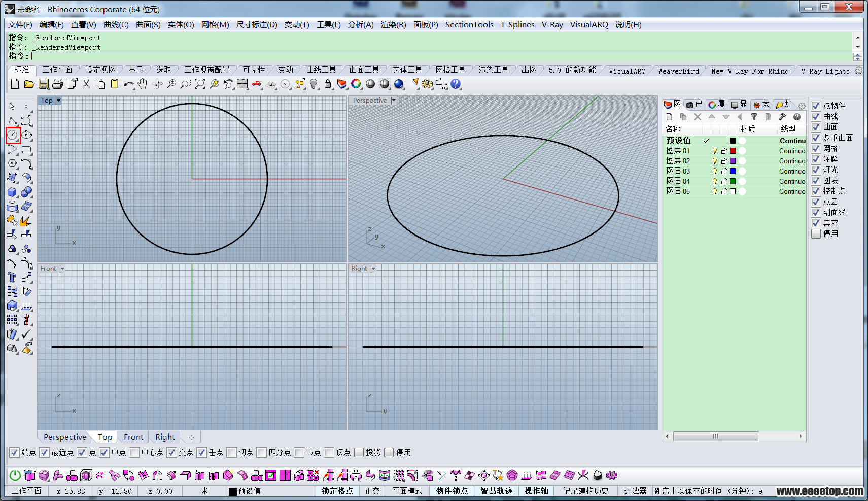The image size is (868, 501).
Task: Toggle the 端点 osnap checkbox
Action: (14, 452)
